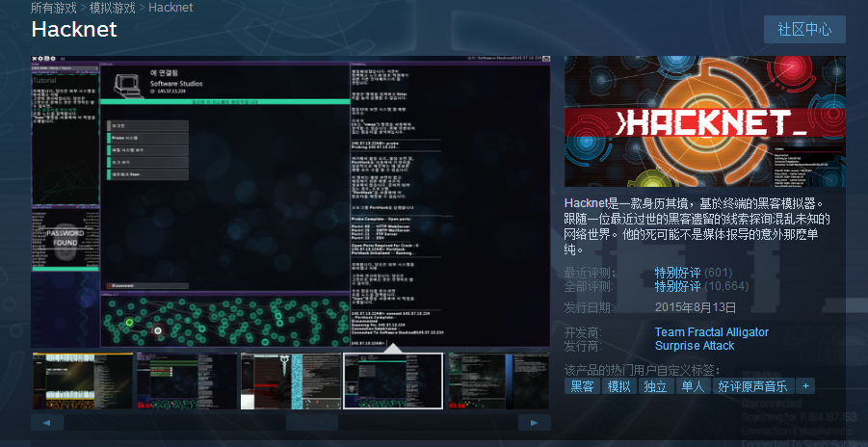This screenshot has width=868, height=447.
Task: Select the second screenshot thumbnail
Action: click(187, 381)
